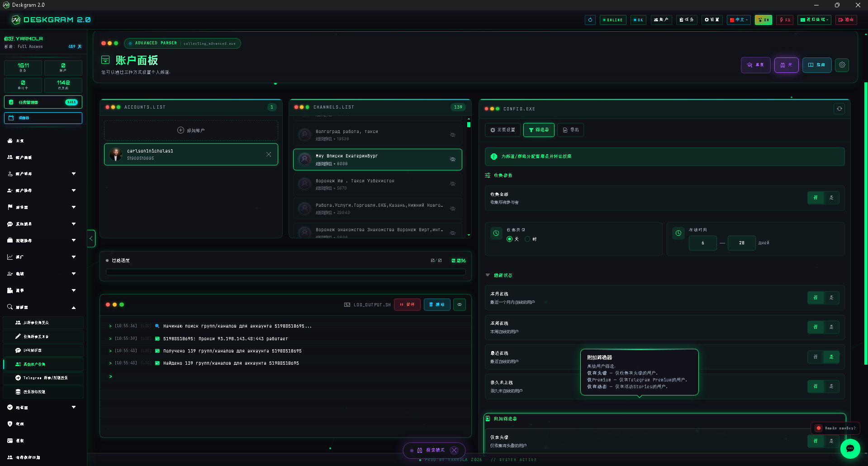Set the 本月在线 toggle to 是
The height and width of the screenshot is (466, 868).
click(831, 298)
